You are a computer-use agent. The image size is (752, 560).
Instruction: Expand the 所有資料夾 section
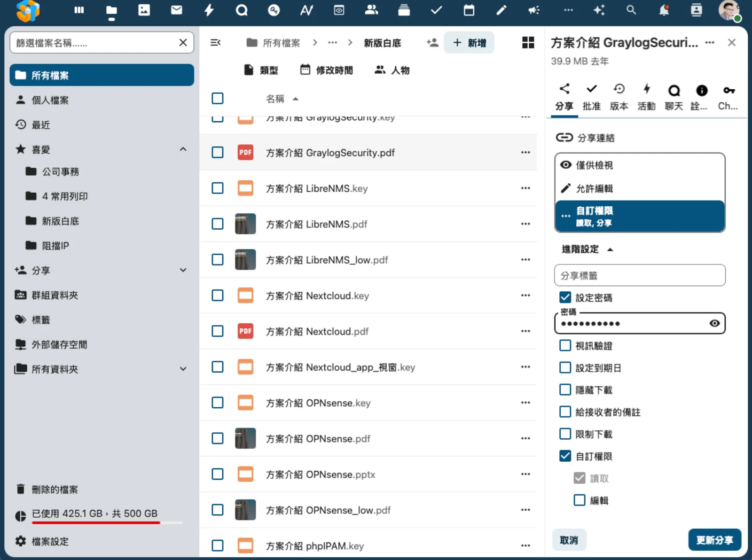coord(183,369)
